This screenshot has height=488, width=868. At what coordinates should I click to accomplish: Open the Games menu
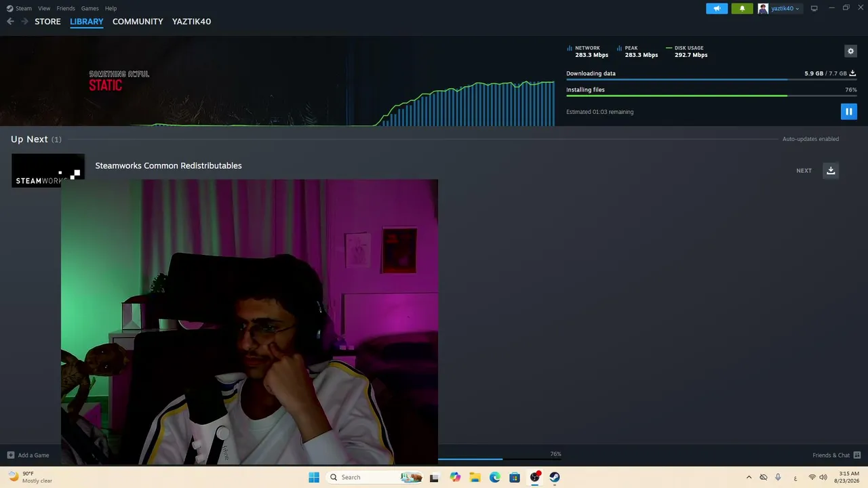click(x=90, y=8)
